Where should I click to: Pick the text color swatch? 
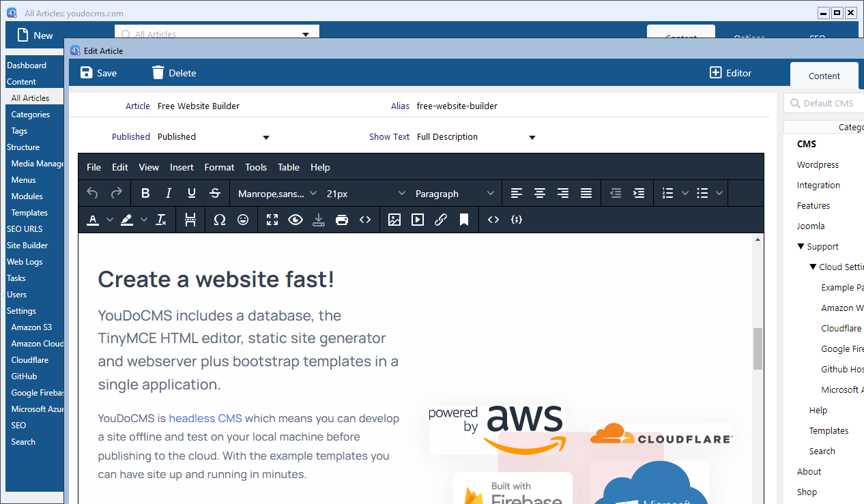(93, 220)
